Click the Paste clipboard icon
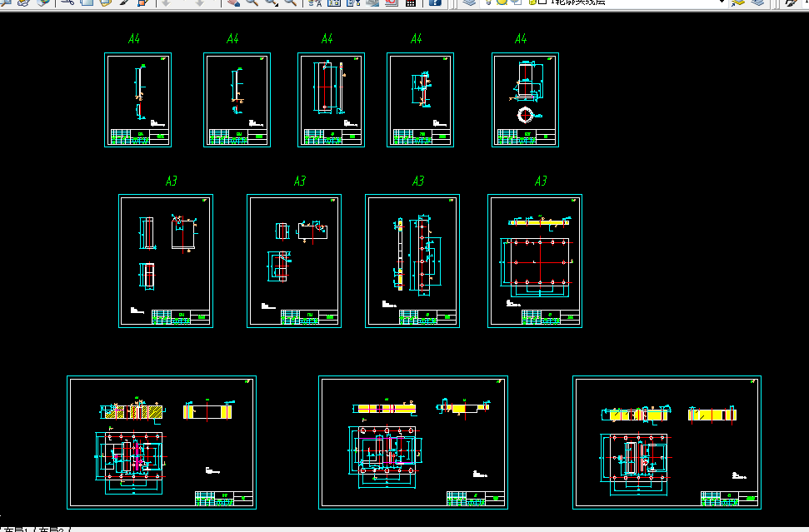 pos(105,2)
